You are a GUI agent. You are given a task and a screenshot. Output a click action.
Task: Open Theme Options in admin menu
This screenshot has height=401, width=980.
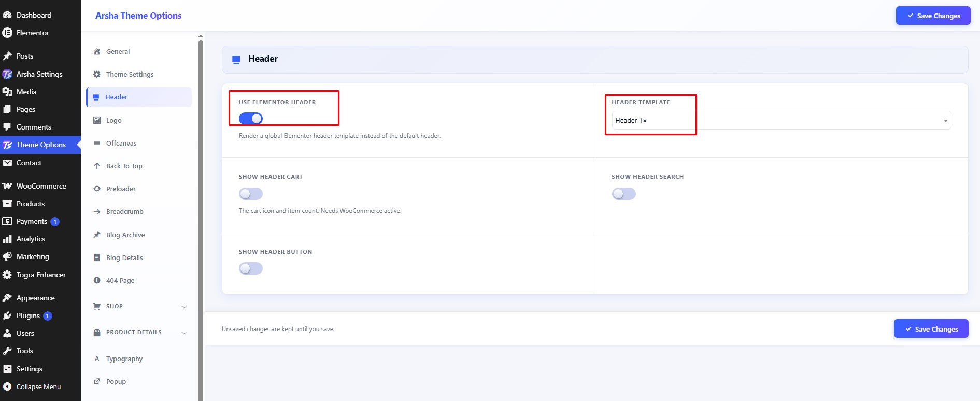point(40,145)
